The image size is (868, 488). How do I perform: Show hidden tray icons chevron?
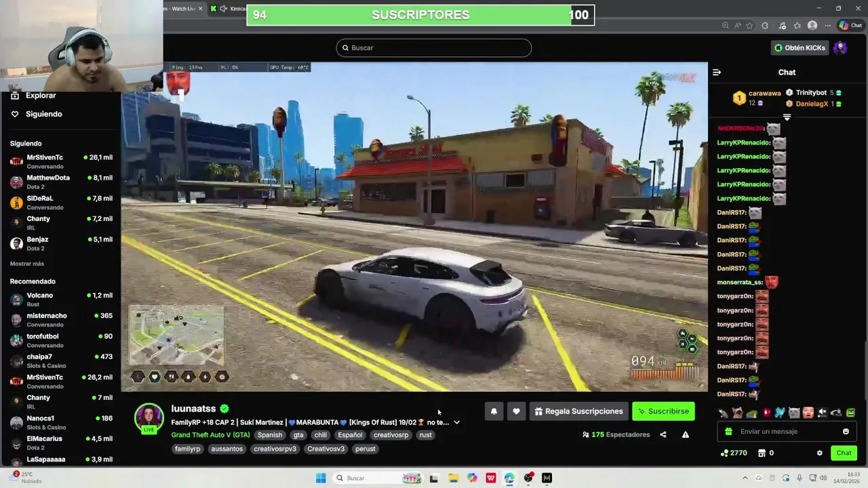pyautogui.click(x=745, y=478)
